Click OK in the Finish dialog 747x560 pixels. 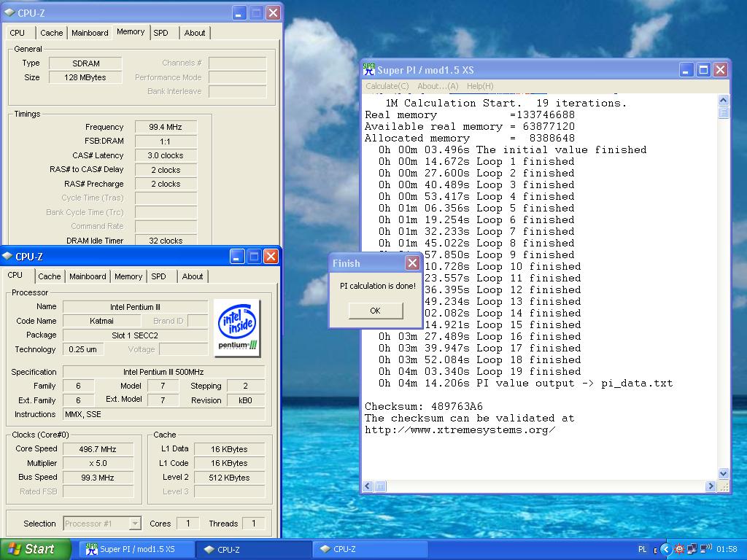(376, 311)
